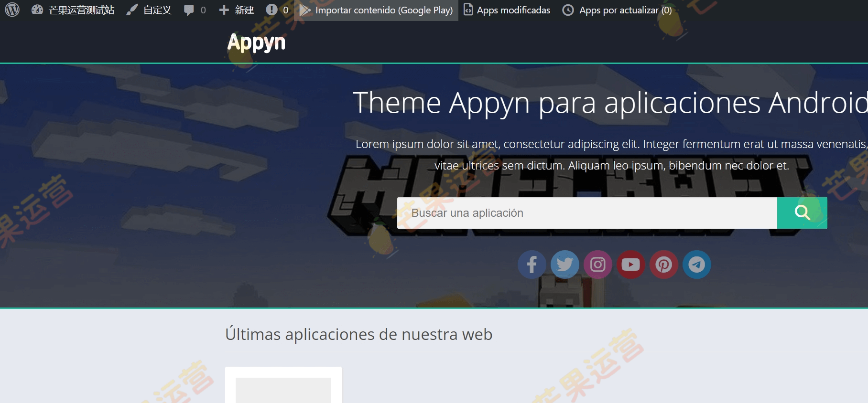Open the YouTube social icon
868x403 pixels.
tap(631, 265)
